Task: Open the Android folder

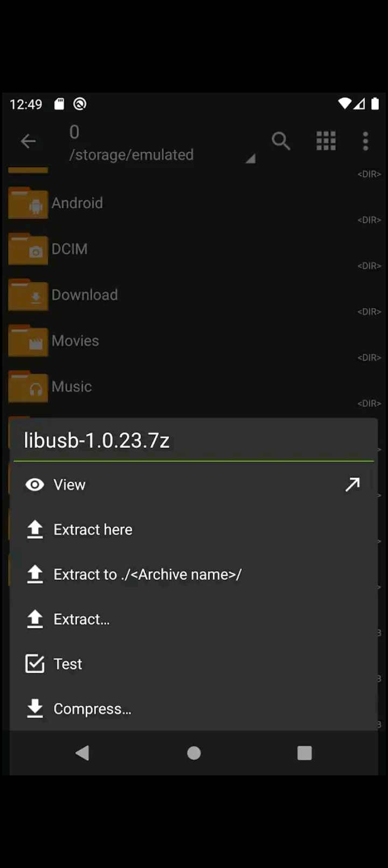Action: click(77, 203)
